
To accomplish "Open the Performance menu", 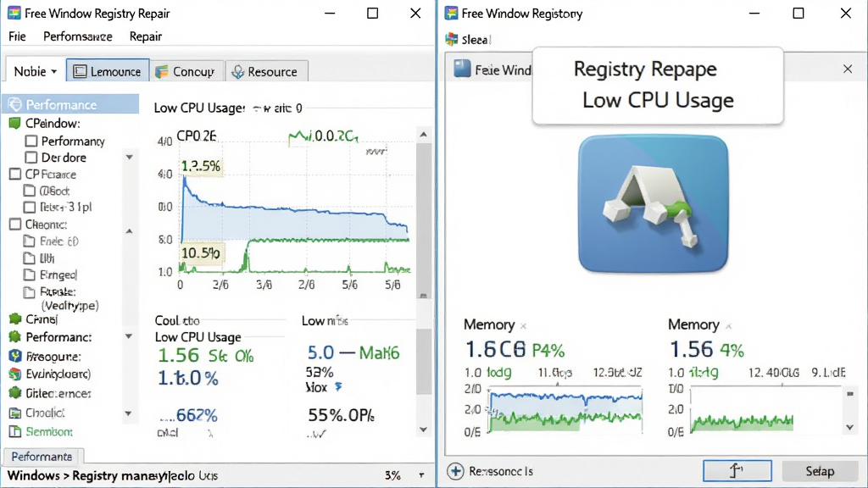I will pyautogui.click(x=77, y=36).
